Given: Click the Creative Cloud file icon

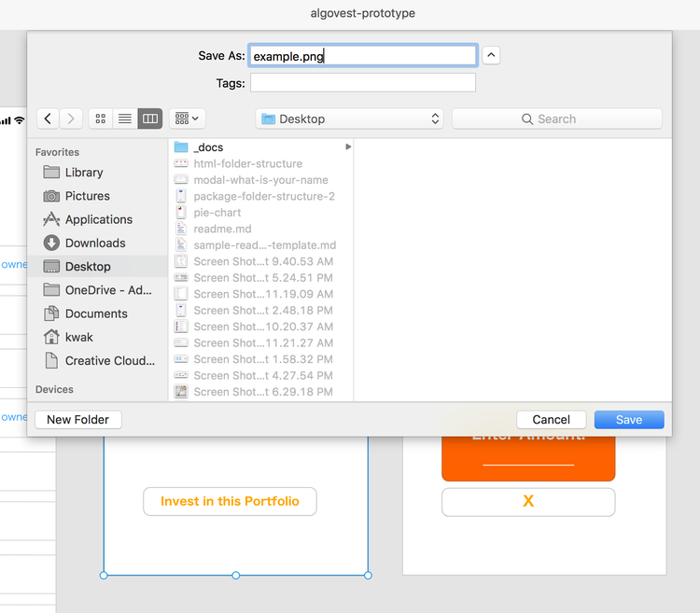Looking at the screenshot, I should (x=51, y=360).
